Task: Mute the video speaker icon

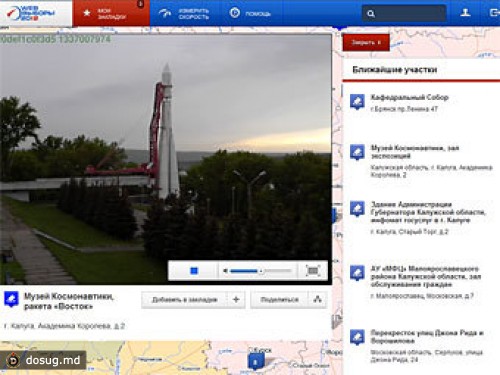Action: (x=225, y=271)
